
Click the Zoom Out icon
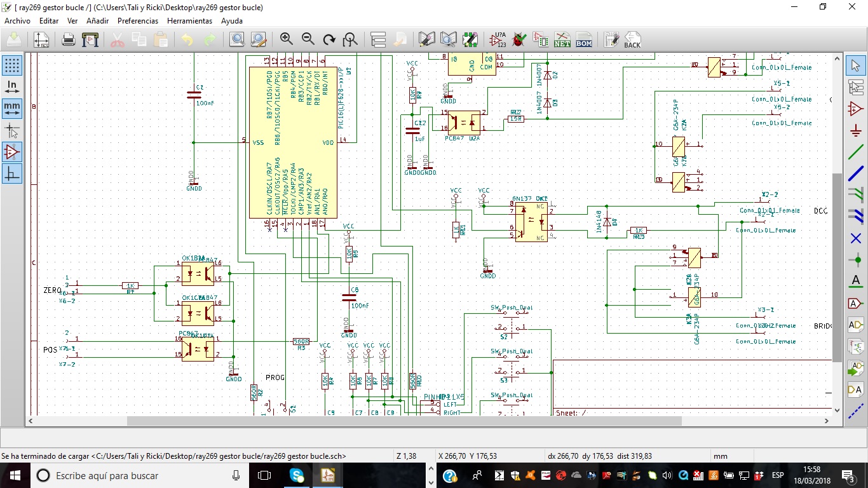[x=308, y=39]
